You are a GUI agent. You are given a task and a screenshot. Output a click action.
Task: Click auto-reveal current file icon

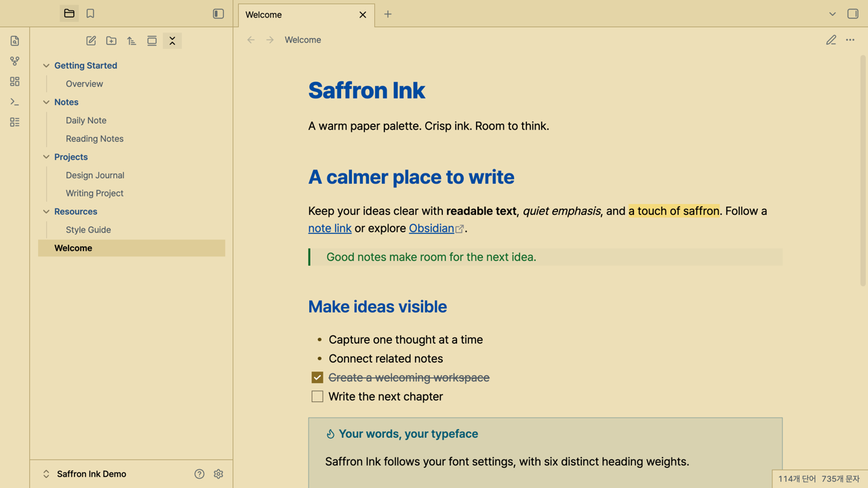click(152, 41)
